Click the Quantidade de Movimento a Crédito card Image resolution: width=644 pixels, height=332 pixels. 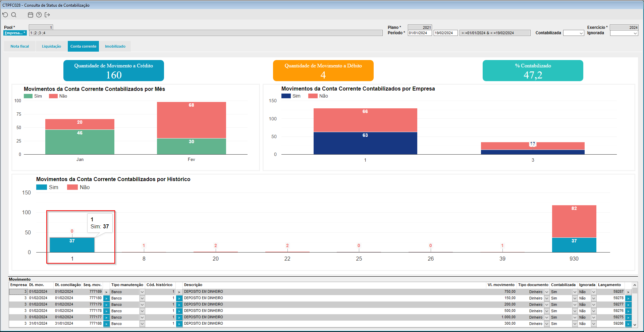pyautogui.click(x=114, y=70)
